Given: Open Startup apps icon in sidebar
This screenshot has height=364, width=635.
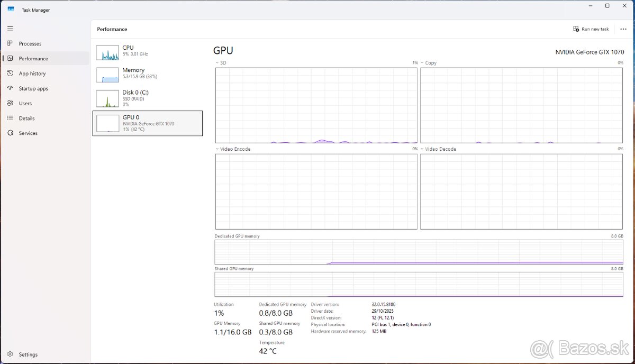Looking at the screenshot, I should coord(10,88).
